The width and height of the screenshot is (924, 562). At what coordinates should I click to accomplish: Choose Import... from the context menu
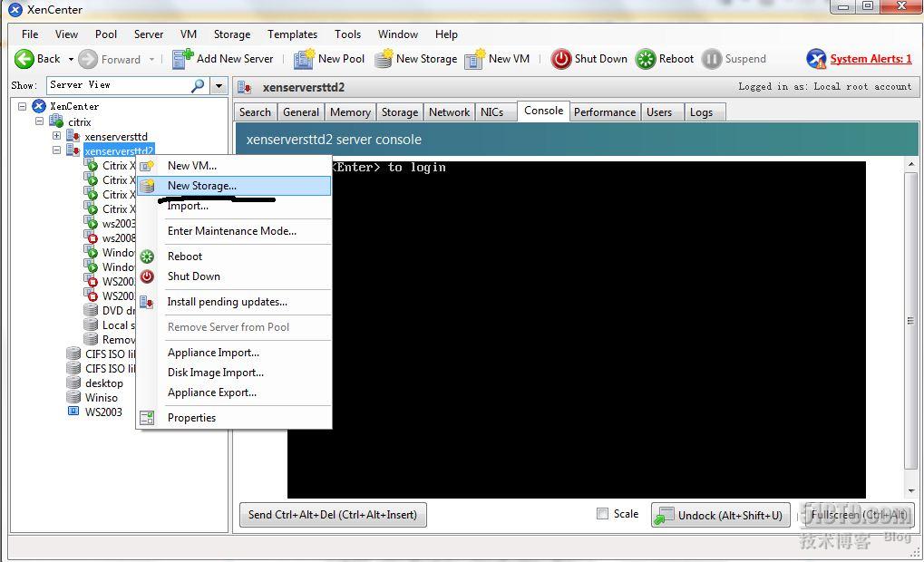(234, 206)
